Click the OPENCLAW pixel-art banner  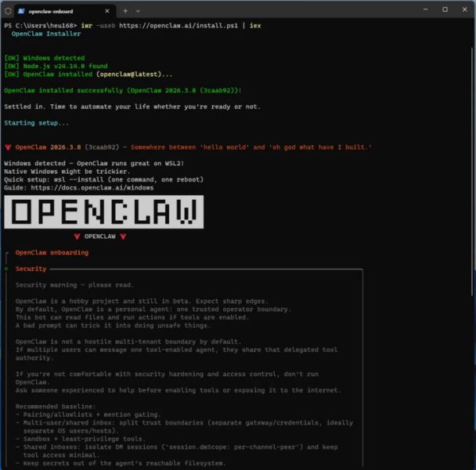104,211
